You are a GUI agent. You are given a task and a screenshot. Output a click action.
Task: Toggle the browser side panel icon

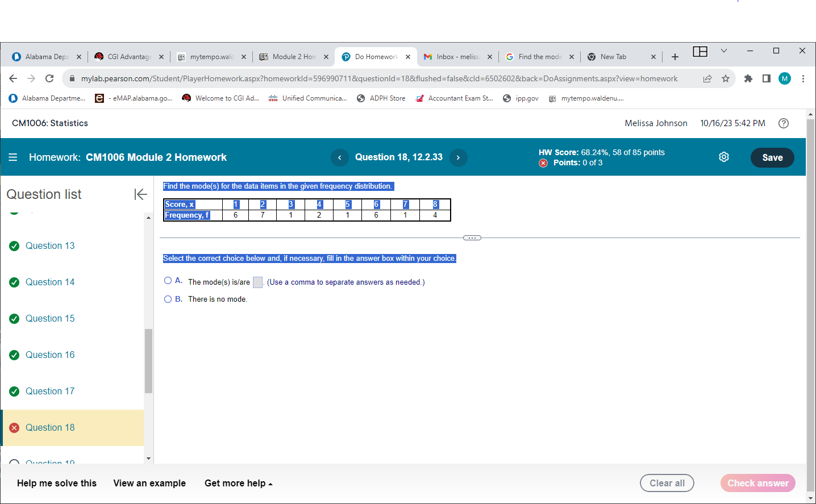[767, 78]
